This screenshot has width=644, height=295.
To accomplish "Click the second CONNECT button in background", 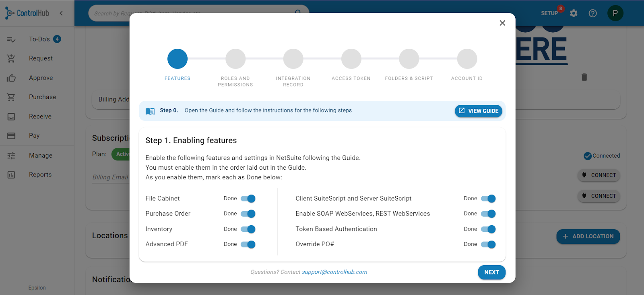I will pos(599,196).
